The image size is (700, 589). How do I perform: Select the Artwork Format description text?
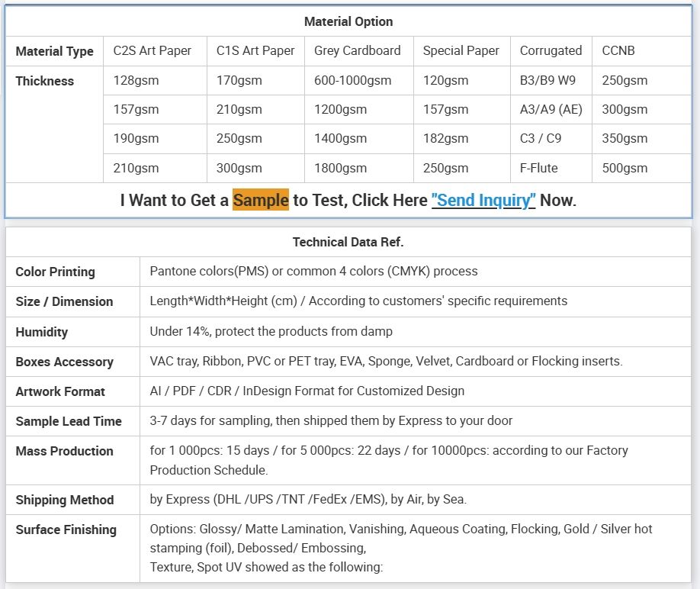307,391
